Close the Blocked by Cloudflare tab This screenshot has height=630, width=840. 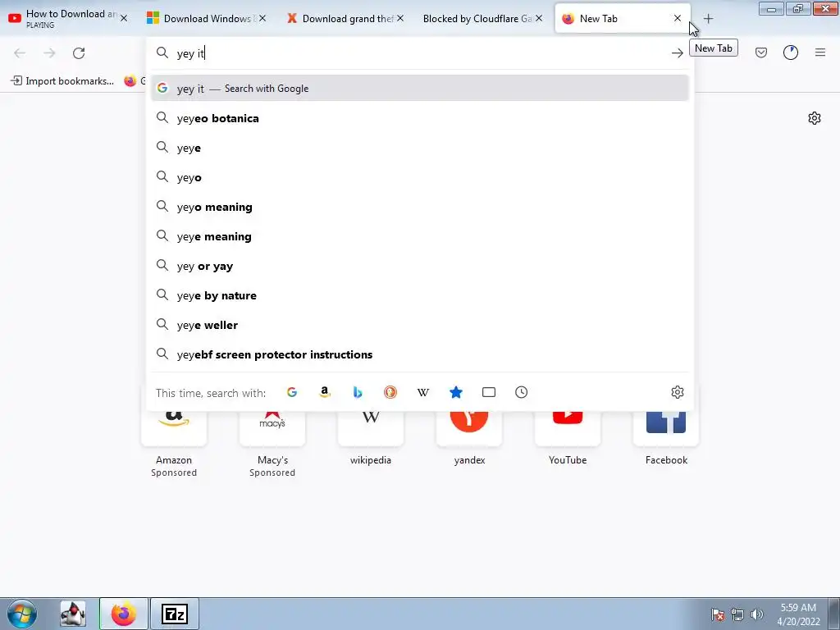click(539, 18)
